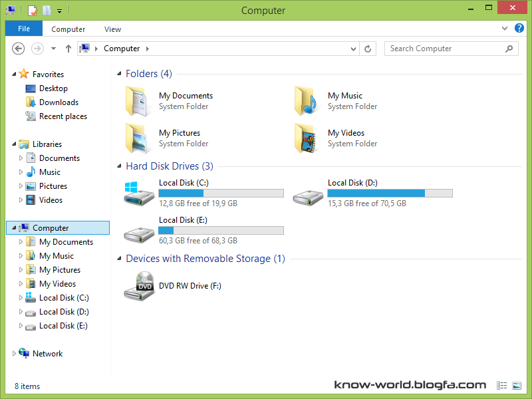Open the File menu
The image size is (532, 399).
point(23,29)
